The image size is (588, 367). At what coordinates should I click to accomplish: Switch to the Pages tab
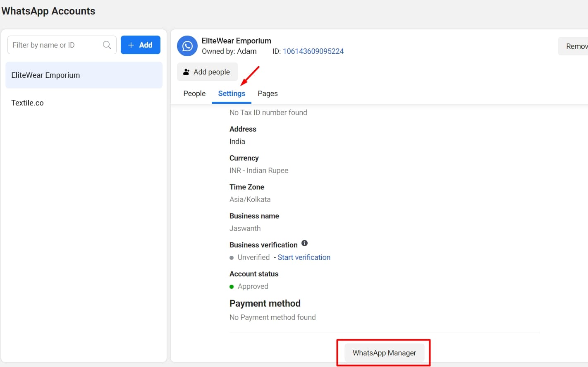point(268,94)
